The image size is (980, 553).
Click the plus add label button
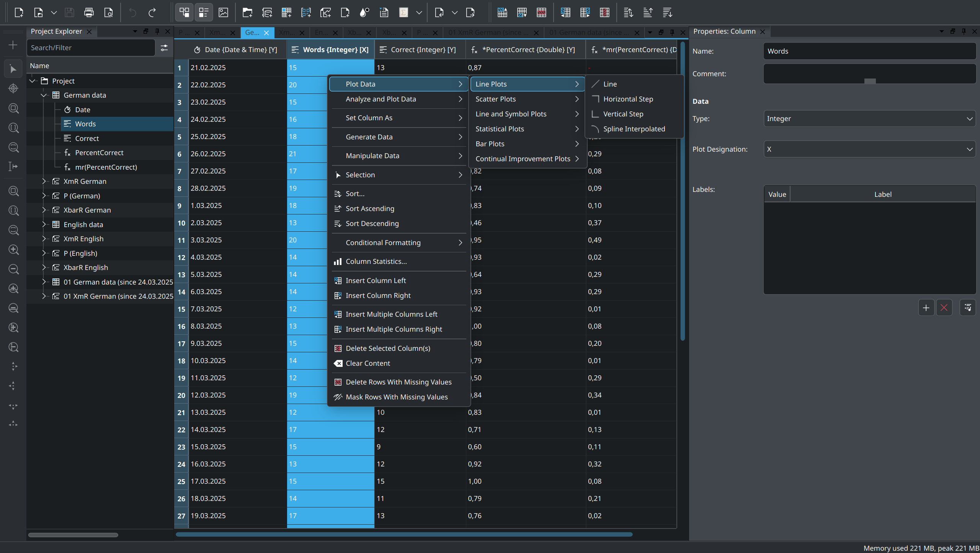(x=926, y=308)
